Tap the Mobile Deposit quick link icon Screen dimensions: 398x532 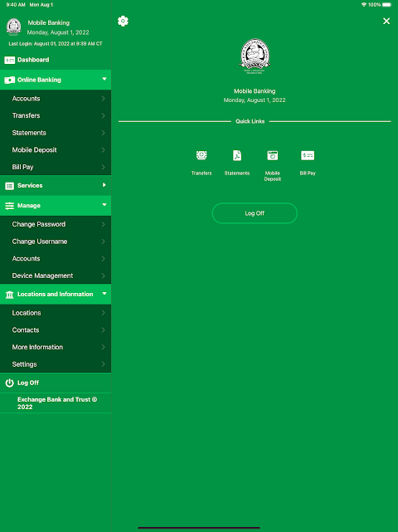pyautogui.click(x=272, y=155)
